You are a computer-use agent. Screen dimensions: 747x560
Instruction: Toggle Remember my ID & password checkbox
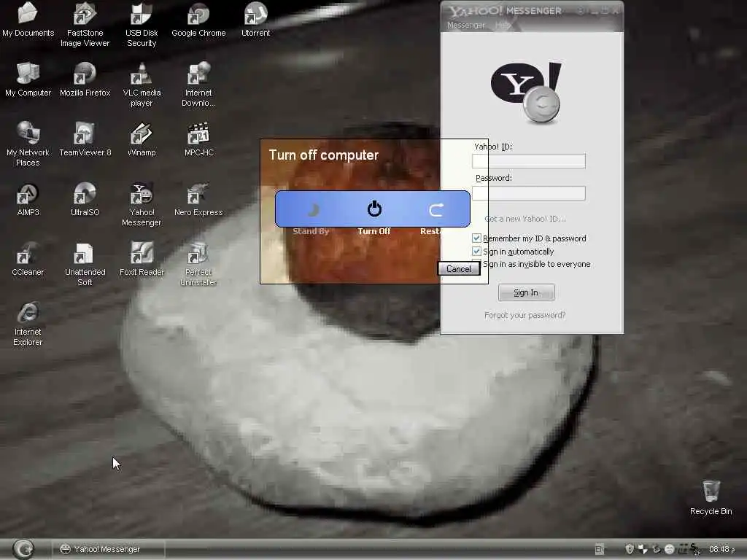point(476,238)
